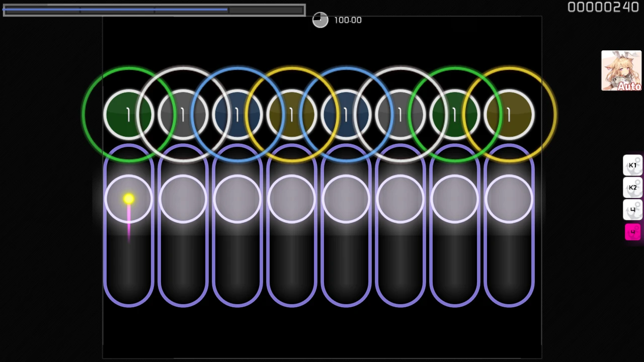This screenshot has height=362, width=644.
Task: Tap the third hit circle, the first blue one
Action: click(237, 115)
